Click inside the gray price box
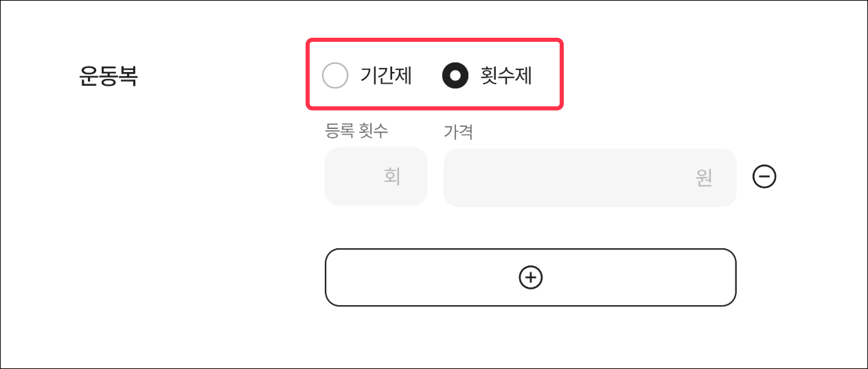Screen dimensions: 868x369 pyautogui.click(x=567, y=178)
